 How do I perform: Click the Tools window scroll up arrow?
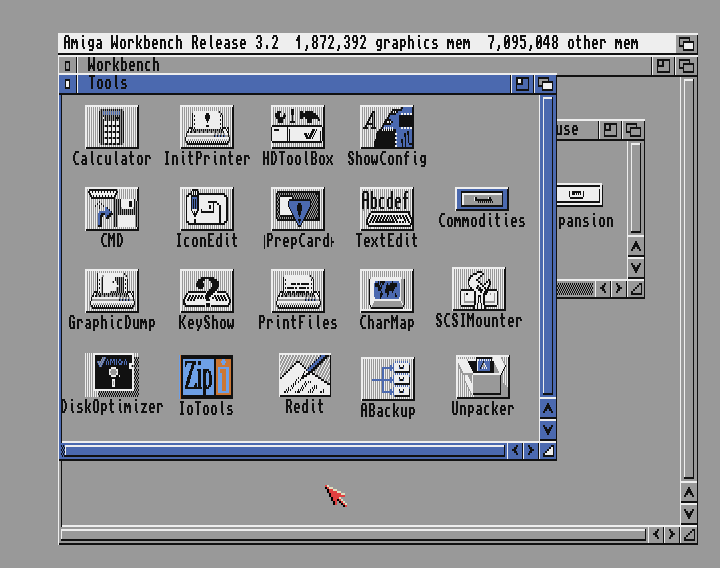tap(548, 409)
